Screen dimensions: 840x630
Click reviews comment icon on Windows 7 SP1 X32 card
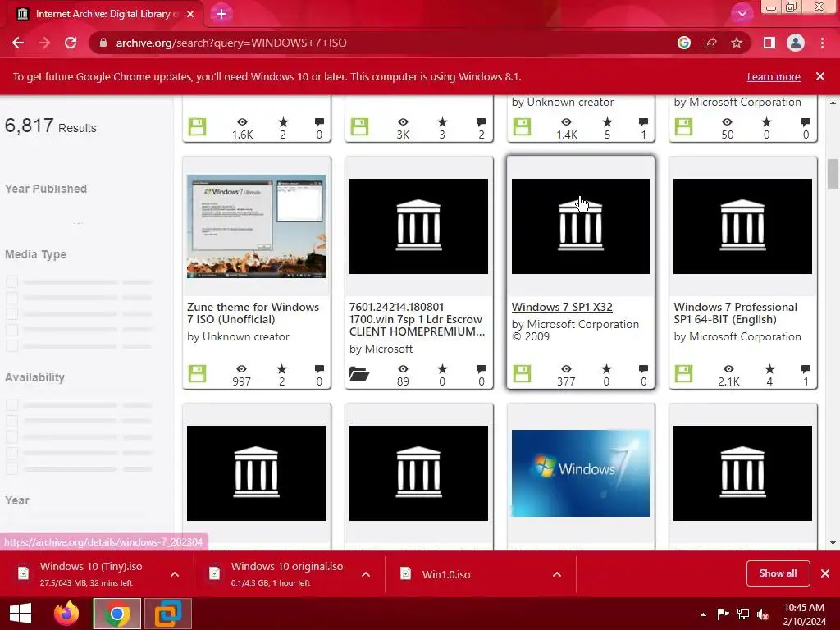pos(643,368)
